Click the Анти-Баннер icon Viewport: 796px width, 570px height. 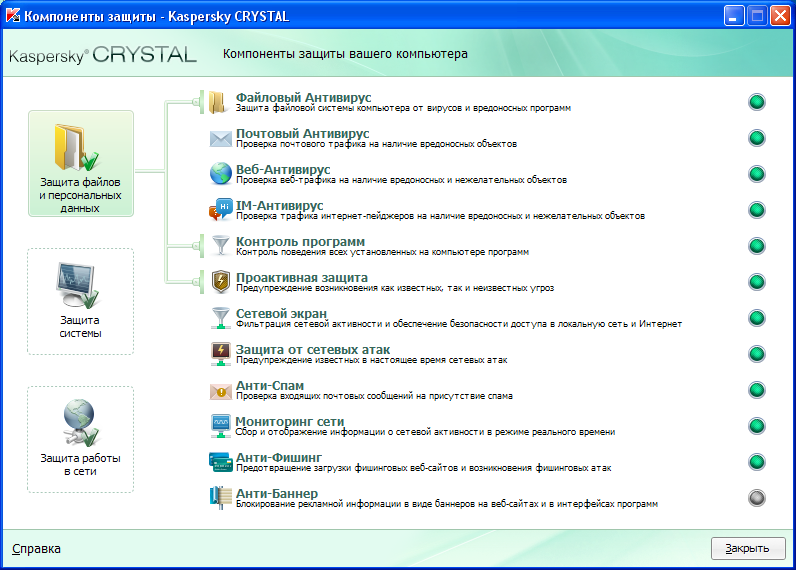[220, 498]
